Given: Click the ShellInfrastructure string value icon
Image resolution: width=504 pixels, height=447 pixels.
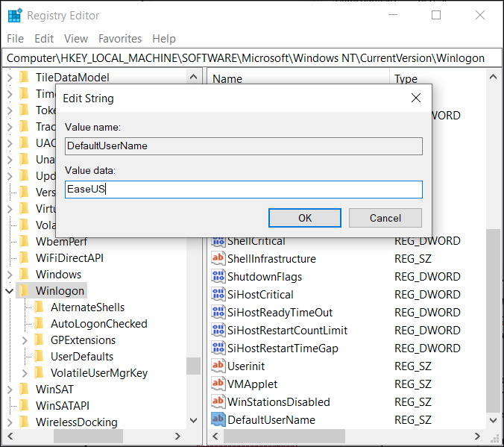Looking at the screenshot, I should click(x=218, y=258).
